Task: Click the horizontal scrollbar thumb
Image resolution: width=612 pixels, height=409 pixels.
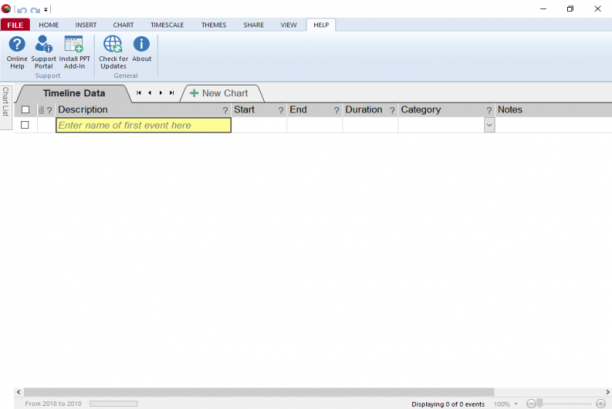Action: point(259,392)
